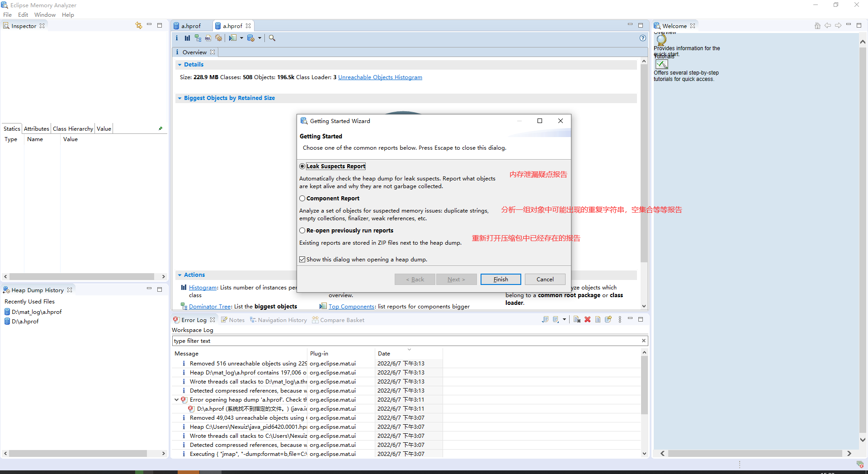The height and width of the screenshot is (474, 868).
Task: Open the dominator tree toolbar icon
Action: click(x=198, y=38)
